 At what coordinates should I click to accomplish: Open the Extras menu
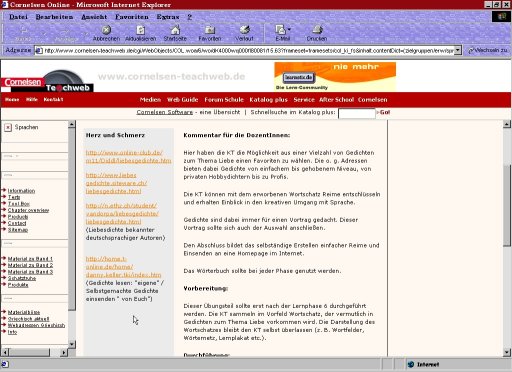pos(168,17)
